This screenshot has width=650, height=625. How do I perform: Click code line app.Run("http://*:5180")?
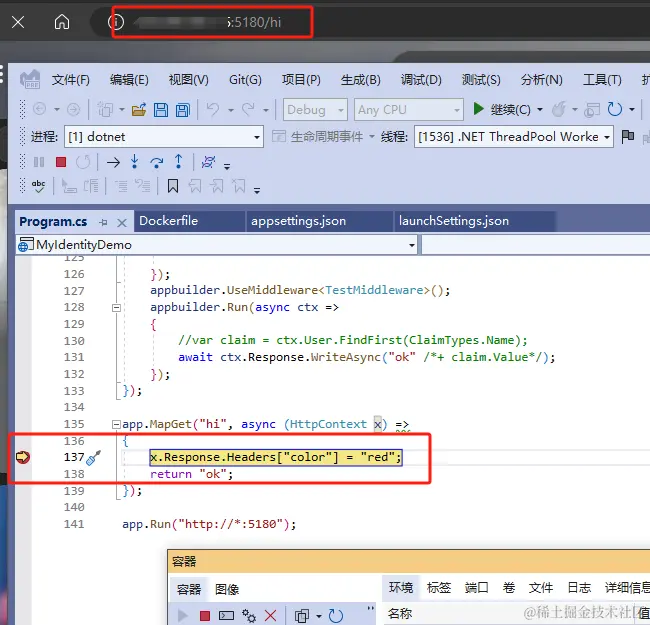209,524
